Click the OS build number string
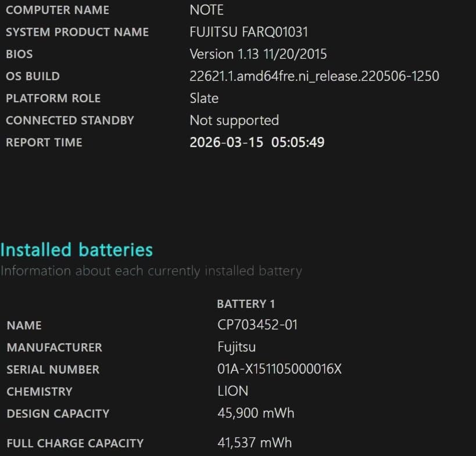The image size is (476, 456). [x=314, y=76]
